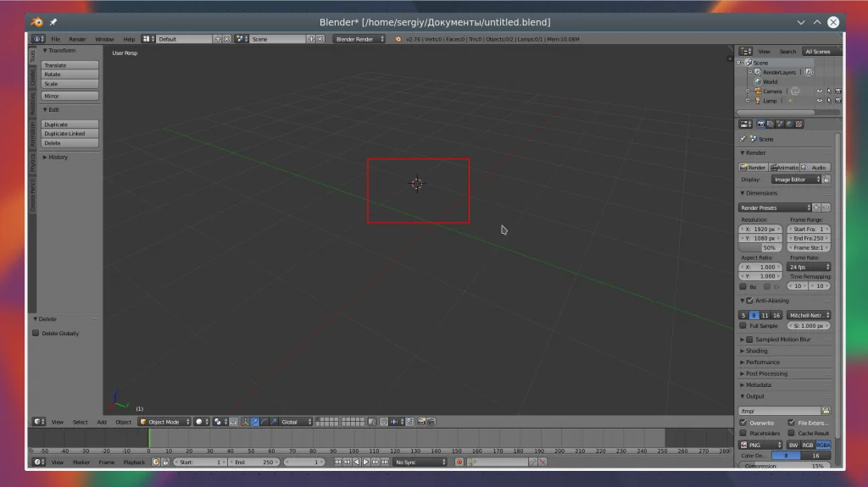Disable the Anti-Aliasing checkbox
This screenshot has width=868, height=487.
click(x=749, y=301)
